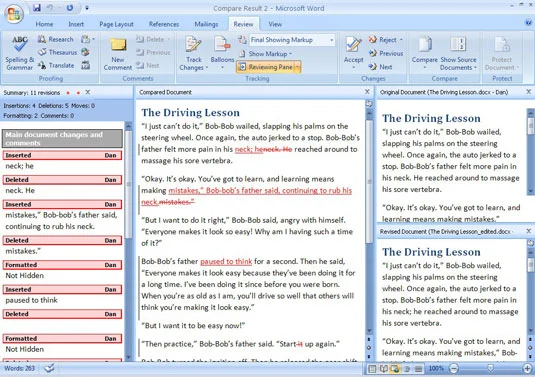The width and height of the screenshot is (535, 377).
Task: Click the zoom slider thumb
Action: click(490, 368)
